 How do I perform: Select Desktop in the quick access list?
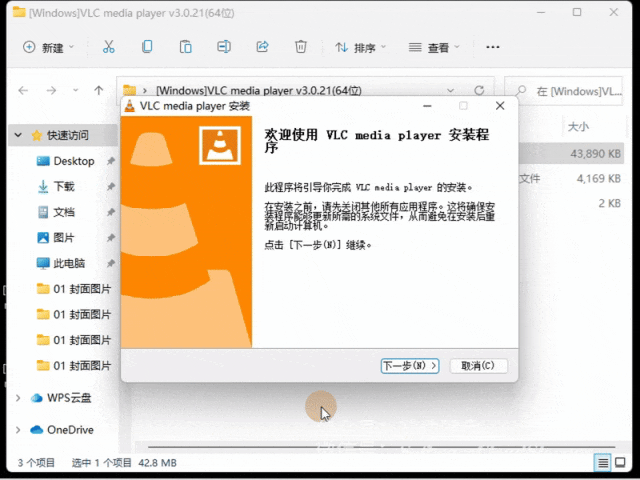click(73, 161)
